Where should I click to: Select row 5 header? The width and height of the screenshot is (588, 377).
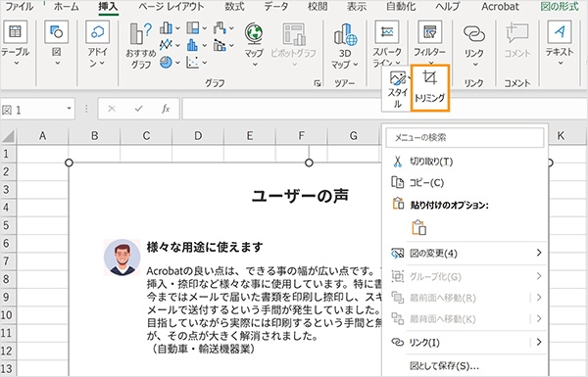pyautogui.click(x=7, y=225)
